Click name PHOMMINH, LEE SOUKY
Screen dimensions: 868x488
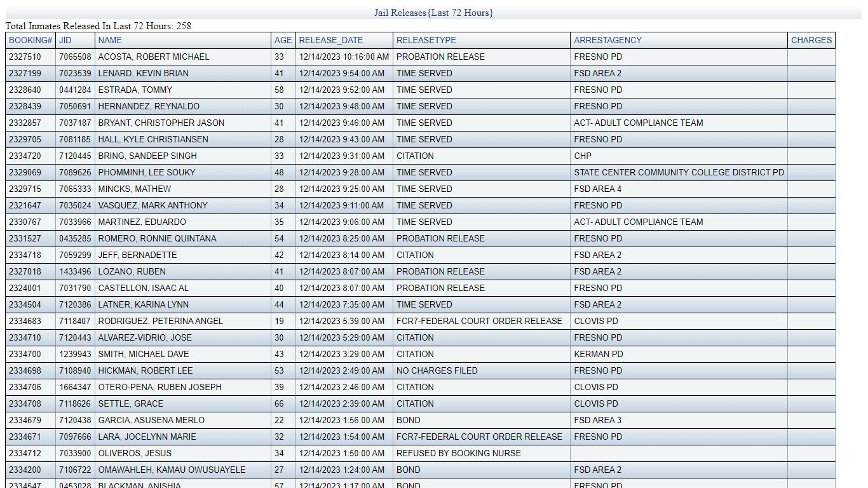tap(147, 172)
